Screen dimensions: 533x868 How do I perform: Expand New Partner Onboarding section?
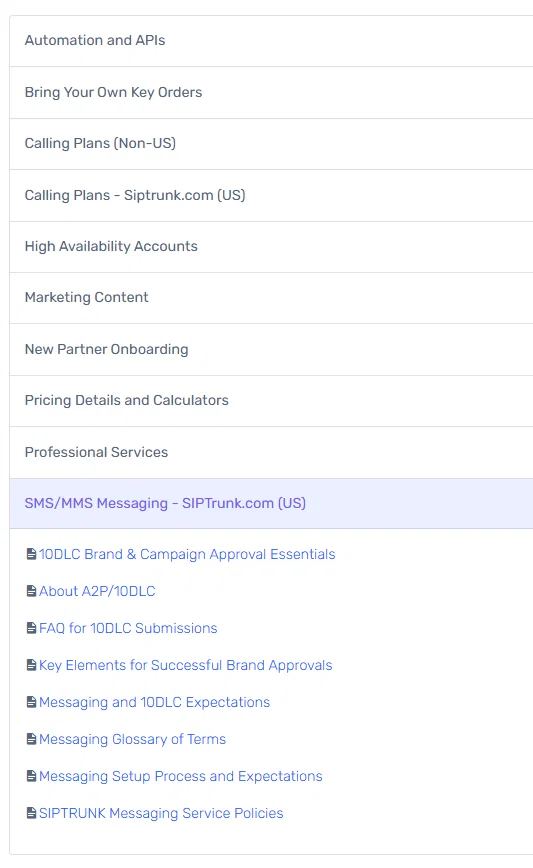pos(271,349)
